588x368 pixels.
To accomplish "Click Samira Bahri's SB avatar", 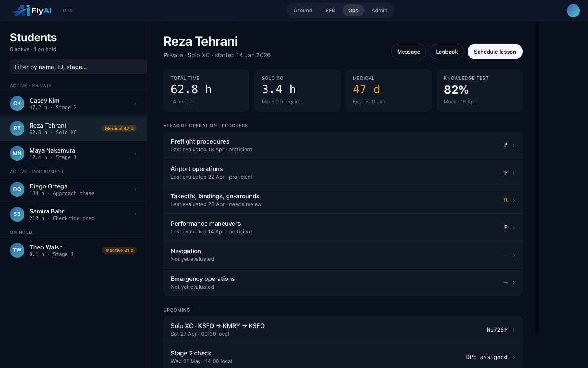I will pyautogui.click(x=17, y=214).
